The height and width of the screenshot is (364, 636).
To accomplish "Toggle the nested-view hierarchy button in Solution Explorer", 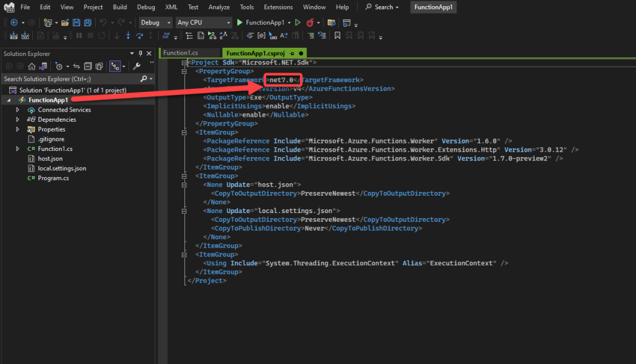I will pos(115,66).
